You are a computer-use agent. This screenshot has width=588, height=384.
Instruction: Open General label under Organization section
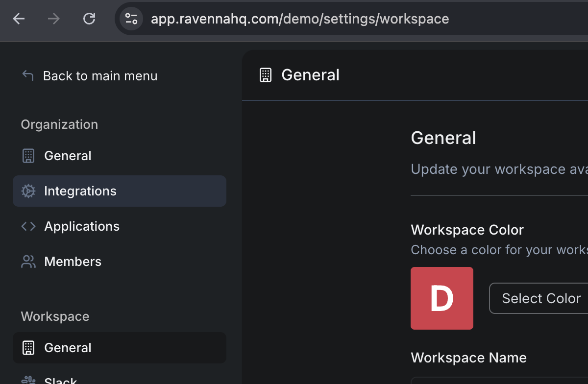[x=68, y=156]
